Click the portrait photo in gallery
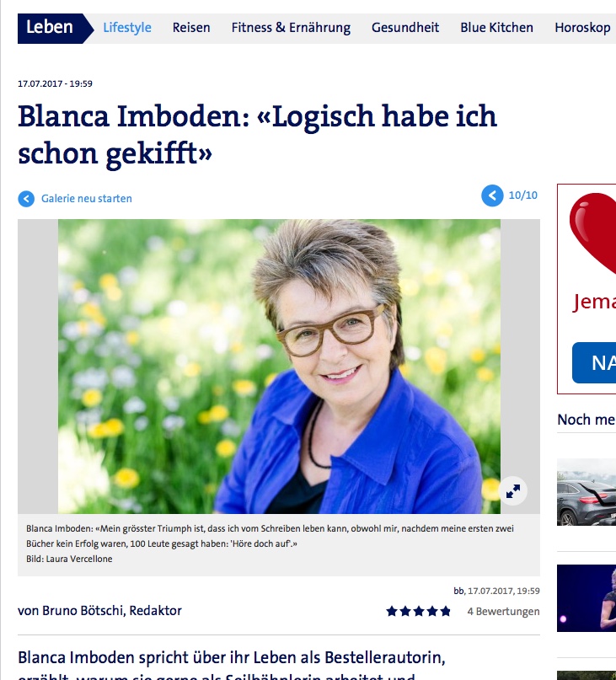This screenshot has width=616, height=680. pyautogui.click(x=279, y=367)
